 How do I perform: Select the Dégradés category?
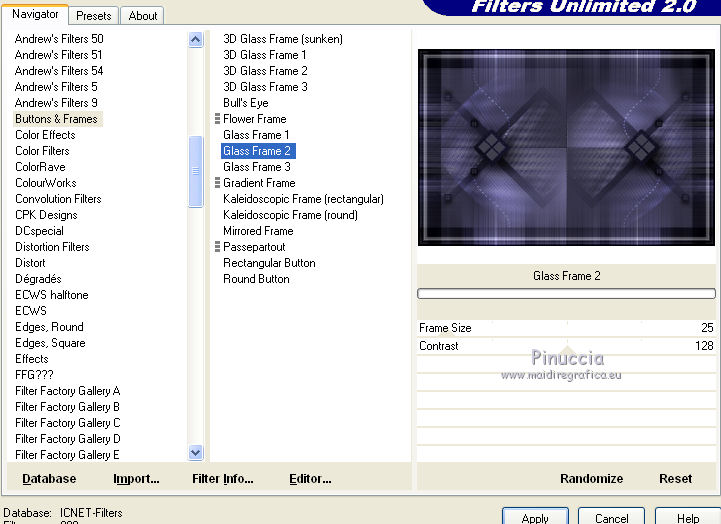point(38,279)
